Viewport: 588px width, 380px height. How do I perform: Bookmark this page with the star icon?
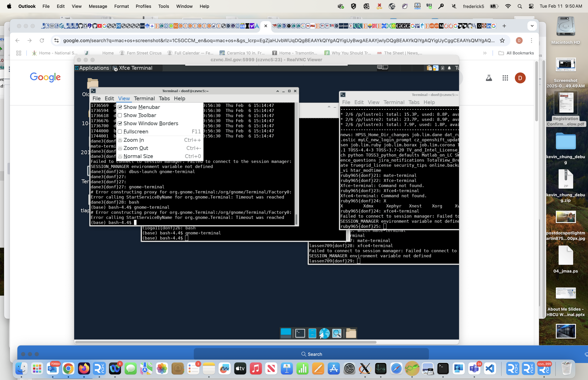tap(502, 40)
